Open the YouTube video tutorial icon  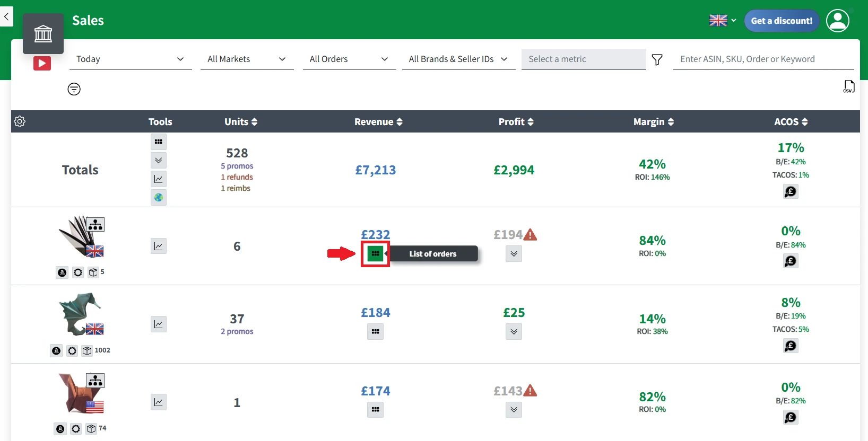pos(42,64)
